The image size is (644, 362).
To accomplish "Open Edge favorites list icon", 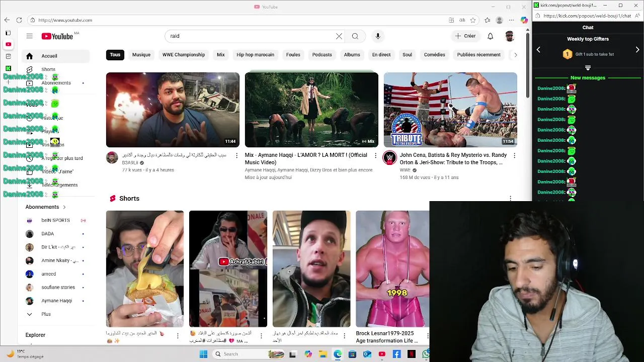I will coord(487,20).
